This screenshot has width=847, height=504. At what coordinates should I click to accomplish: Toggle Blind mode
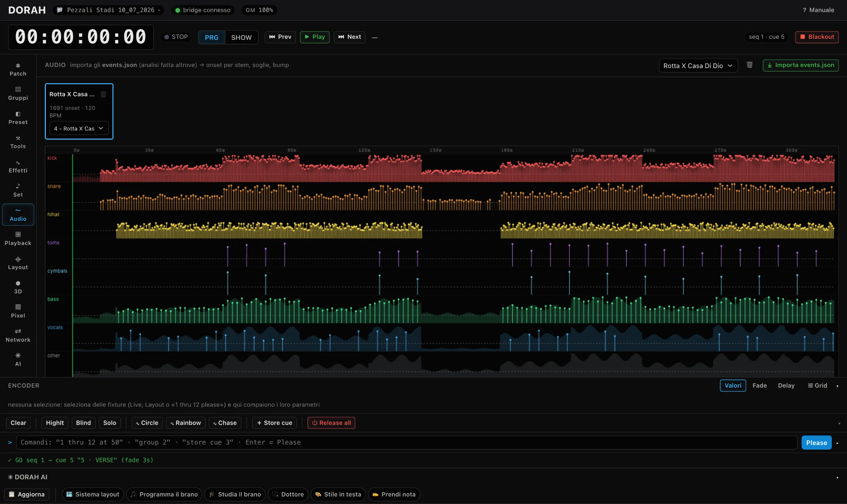pyautogui.click(x=84, y=423)
